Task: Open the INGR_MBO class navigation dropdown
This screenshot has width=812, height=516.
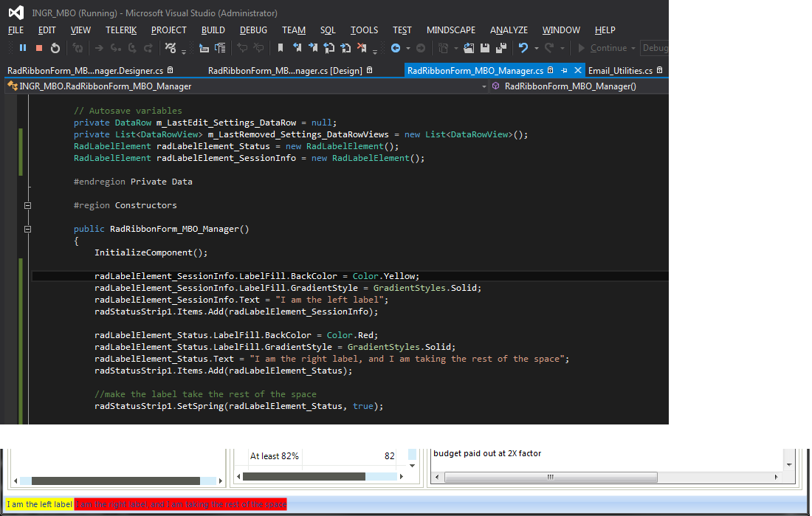Action: click(x=484, y=86)
